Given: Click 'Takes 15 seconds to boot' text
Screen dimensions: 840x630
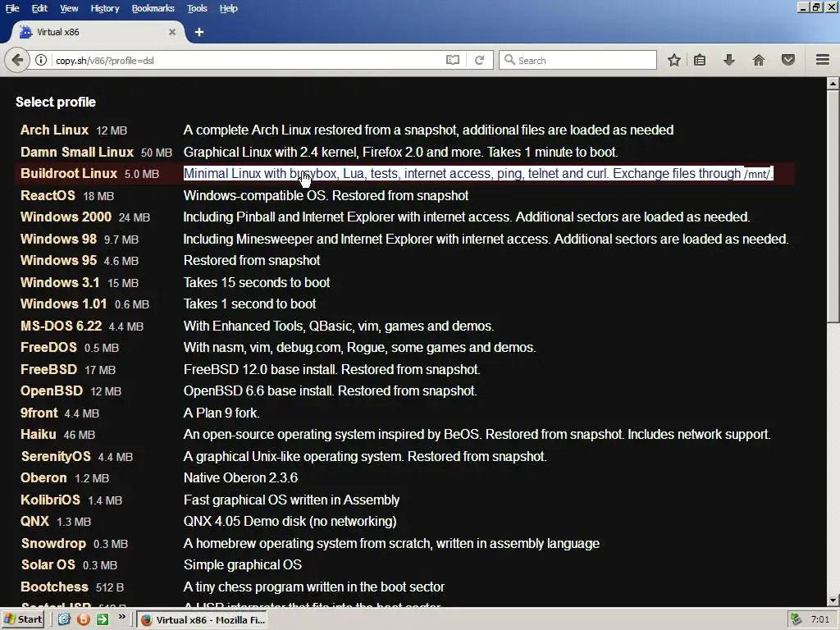Looking at the screenshot, I should pyautogui.click(x=257, y=282).
